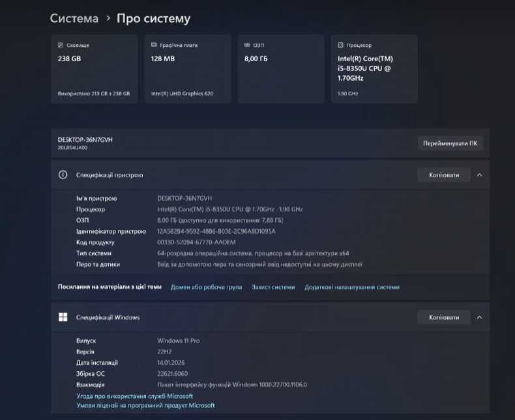Image resolution: width=515 pixels, height=420 pixels.
Task: Copy device specifications with Копіювати button
Action: click(x=444, y=175)
